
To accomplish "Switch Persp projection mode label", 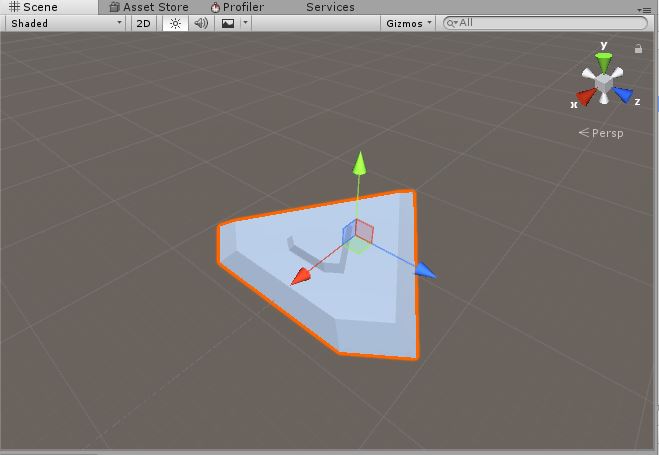I will click(x=602, y=133).
